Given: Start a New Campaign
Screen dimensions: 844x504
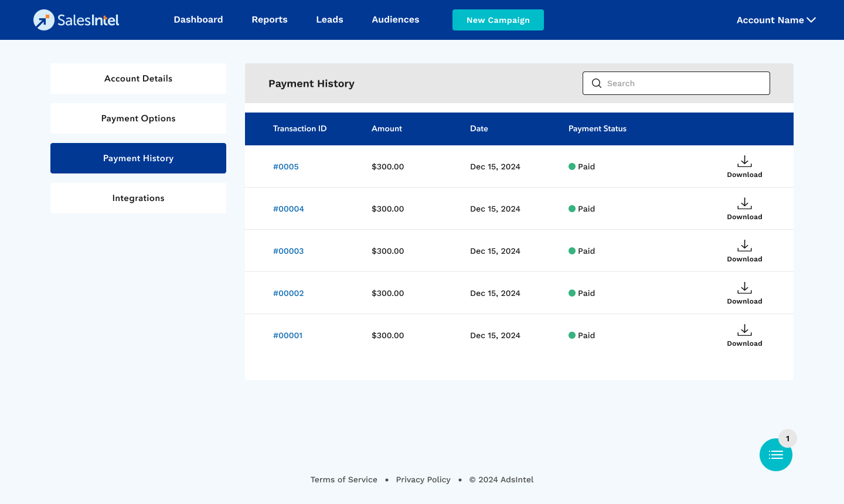Looking at the screenshot, I should pyautogui.click(x=498, y=20).
